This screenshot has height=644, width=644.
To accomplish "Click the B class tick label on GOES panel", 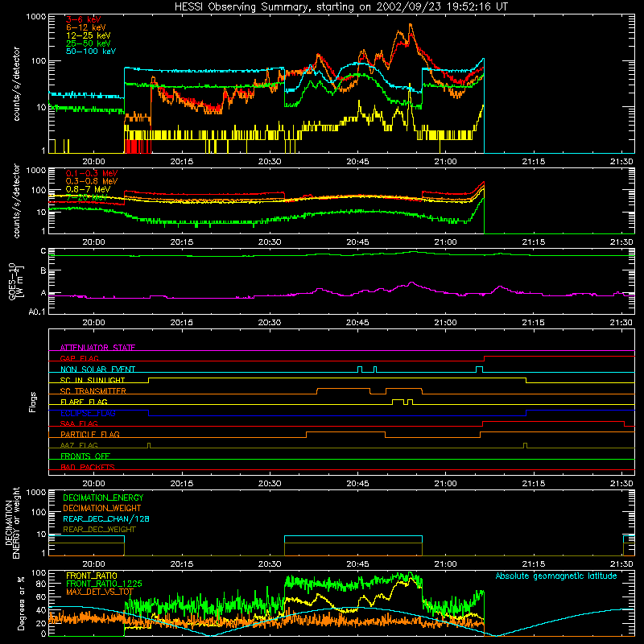I will 43,271.
